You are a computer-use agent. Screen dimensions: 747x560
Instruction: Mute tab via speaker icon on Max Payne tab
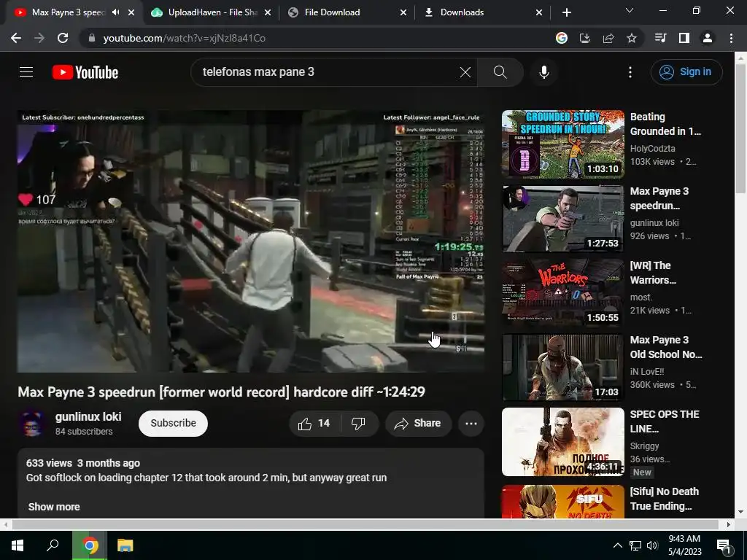coord(116,12)
